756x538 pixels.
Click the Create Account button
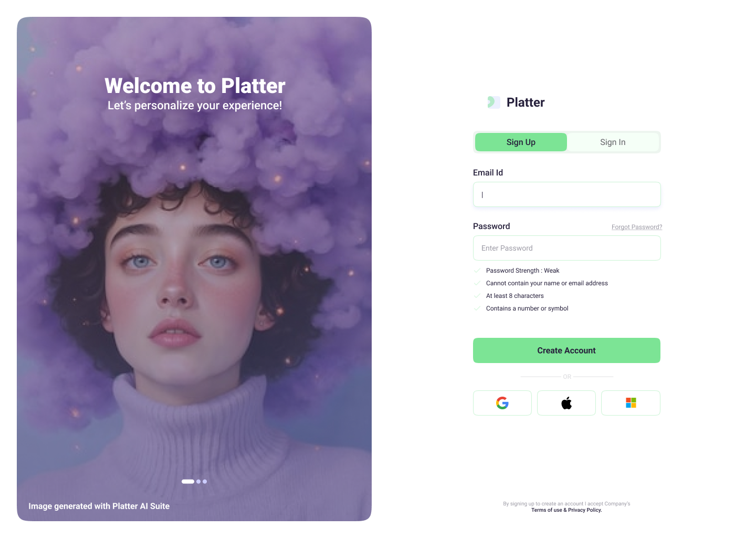click(x=566, y=350)
